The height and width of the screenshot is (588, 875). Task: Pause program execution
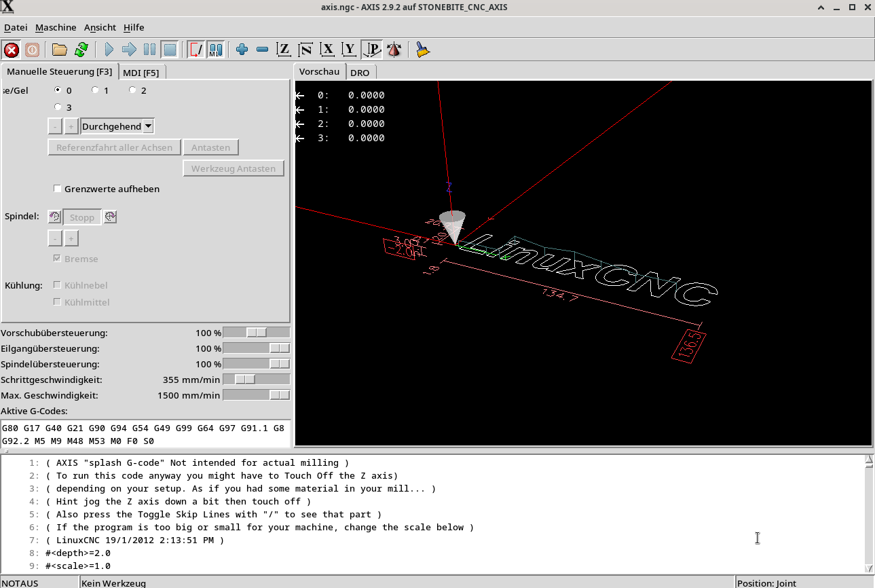[149, 50]
